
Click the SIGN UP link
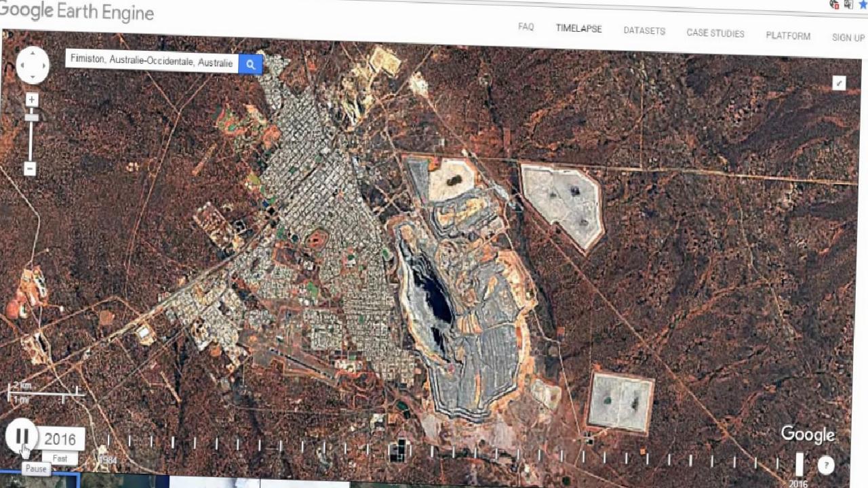[x=848, y=37]
